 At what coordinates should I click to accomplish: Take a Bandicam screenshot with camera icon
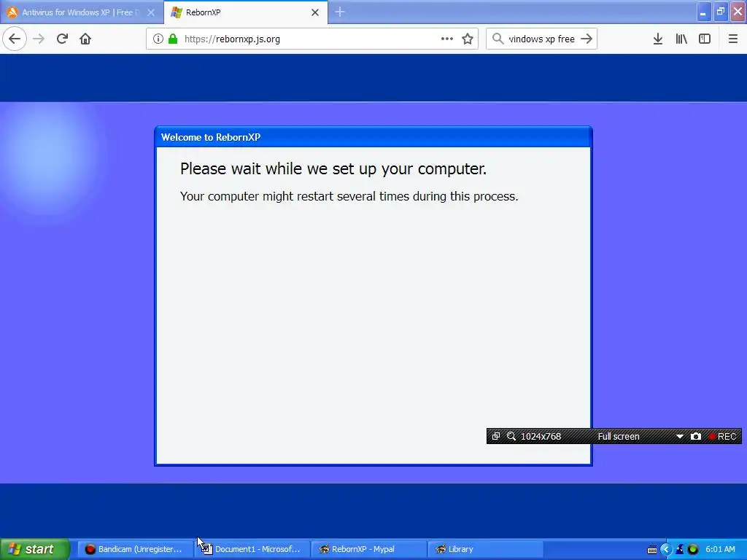coord(695,436)
